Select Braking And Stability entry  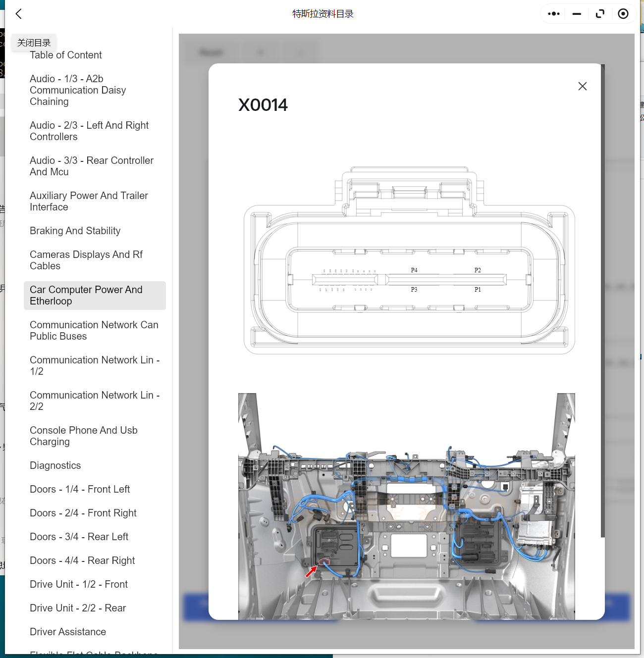point(75,231)
